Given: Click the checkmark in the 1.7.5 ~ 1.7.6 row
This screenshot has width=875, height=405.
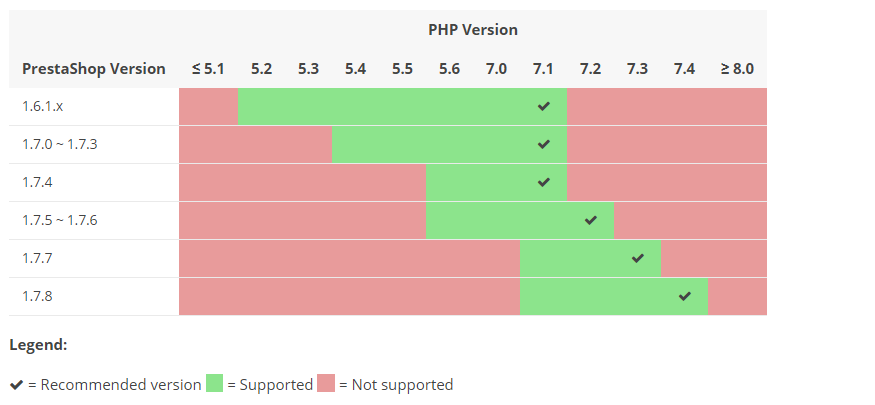Looking at the screenshot, I should coord(590,220).
